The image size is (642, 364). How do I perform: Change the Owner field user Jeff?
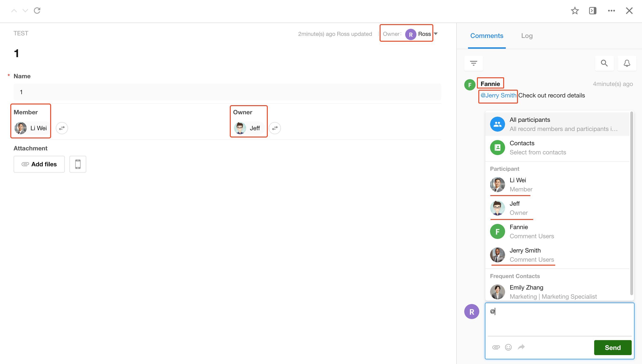(275, 128)
